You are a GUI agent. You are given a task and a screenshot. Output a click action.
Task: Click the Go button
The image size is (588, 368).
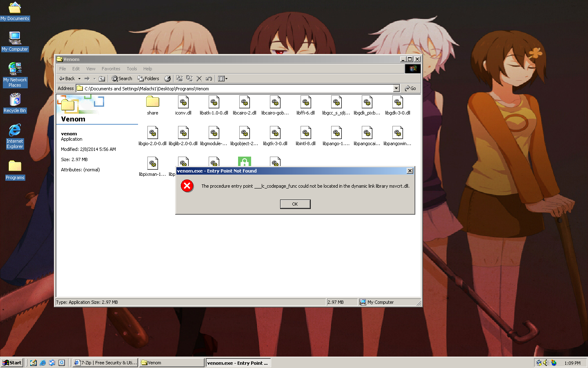tap(410, 88)
